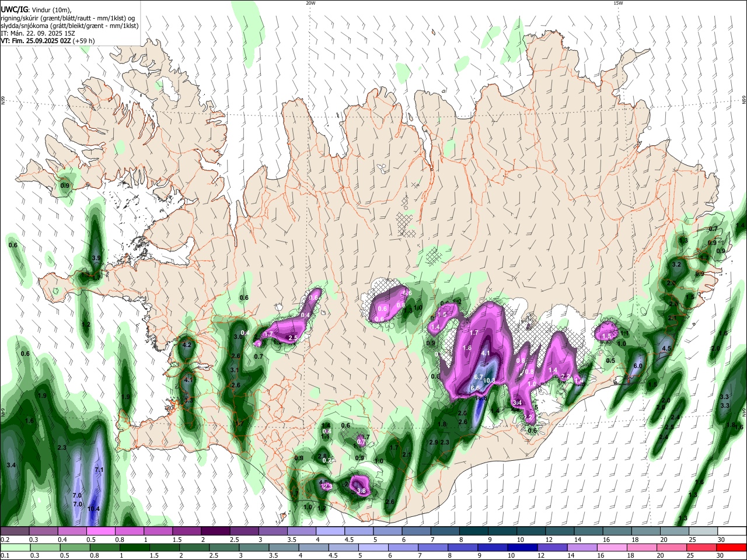
Task: Pick the dark green 1 rain swatch
Action: [x=134, y=547]
